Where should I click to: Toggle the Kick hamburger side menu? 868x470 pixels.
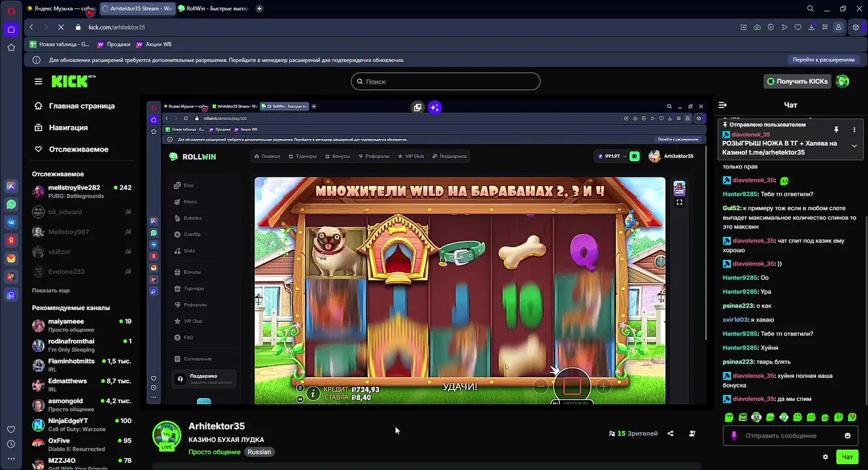pyautogui.click(x=39, y=82)
